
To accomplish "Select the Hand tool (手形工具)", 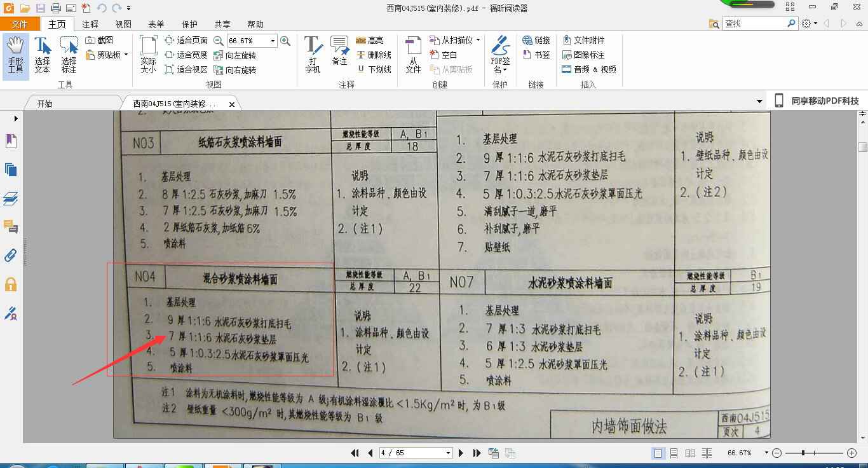I will click(15, 56).
